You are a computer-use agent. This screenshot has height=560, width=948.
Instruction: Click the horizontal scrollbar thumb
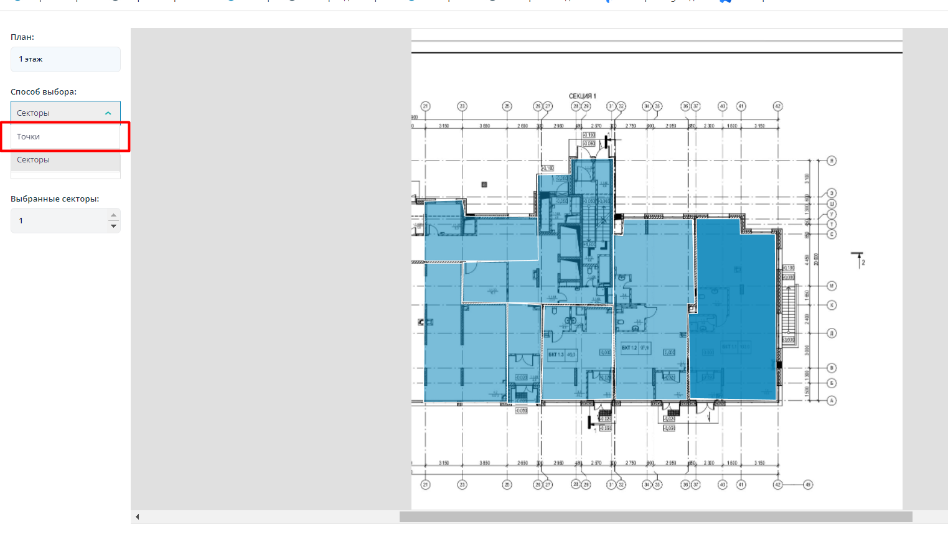click(x=655, y=517)
